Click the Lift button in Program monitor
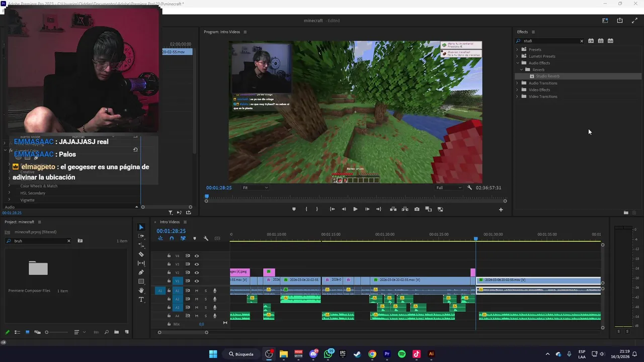The image size is (644, 362). coord(393,209)
